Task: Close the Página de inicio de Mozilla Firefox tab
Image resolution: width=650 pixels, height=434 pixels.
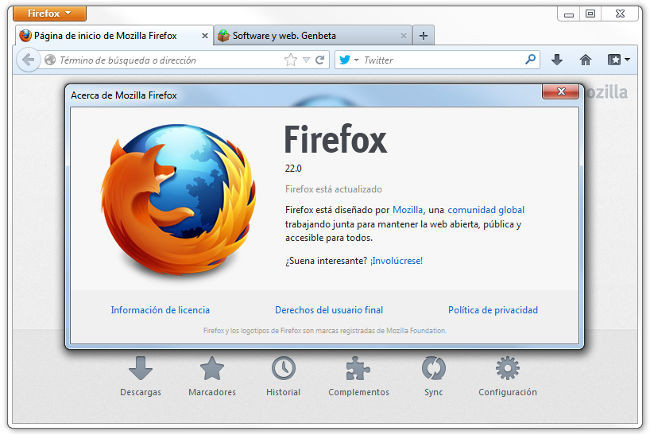Action: (205, 36)
